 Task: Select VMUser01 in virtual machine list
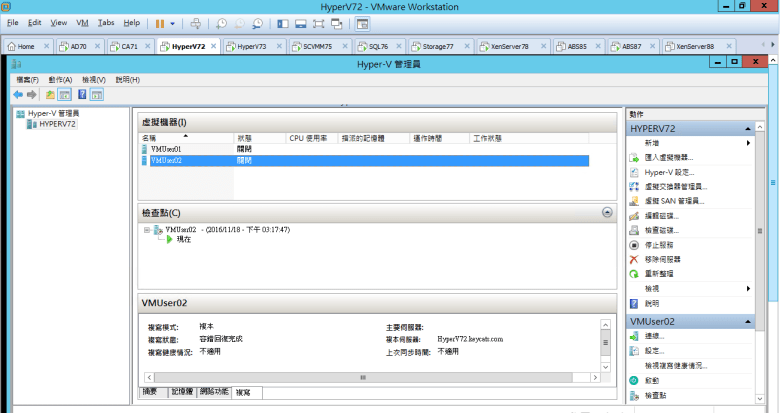(x=166, y=149)
